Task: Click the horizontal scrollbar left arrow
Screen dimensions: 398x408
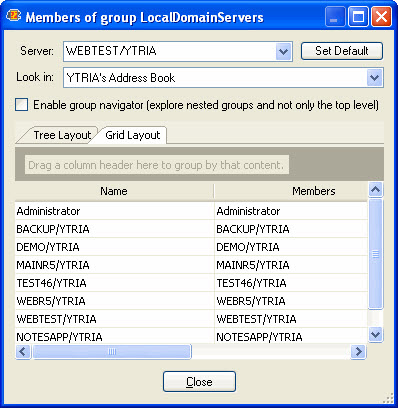Action: 23,352
